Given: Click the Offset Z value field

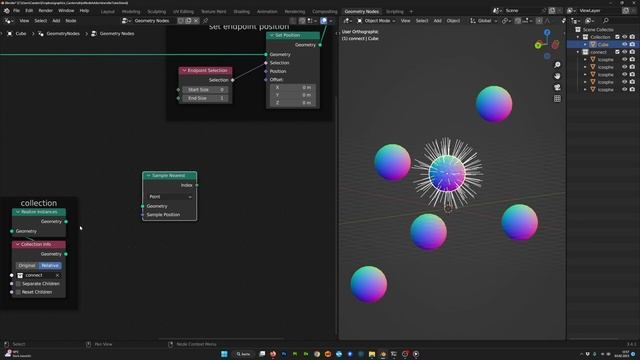Looking at the screenshot, I should click(292, 103).
